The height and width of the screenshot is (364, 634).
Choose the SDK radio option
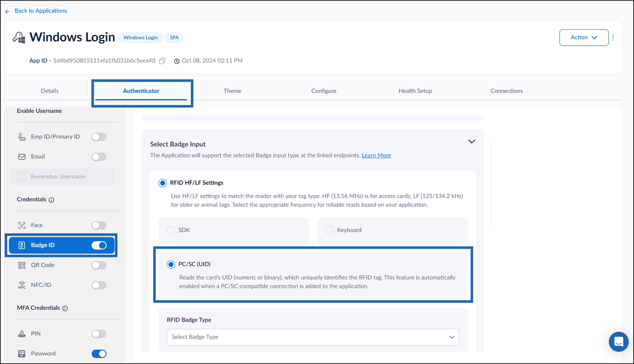point(171,230)
